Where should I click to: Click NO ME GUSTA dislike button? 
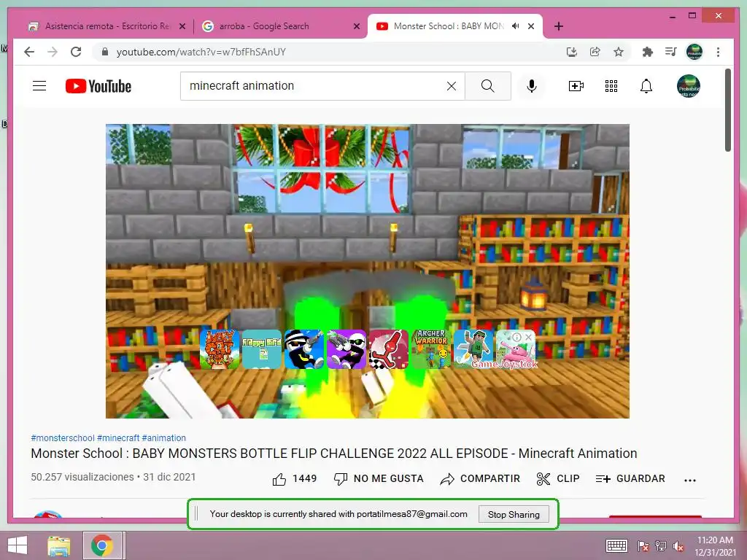[x=379, y=479]
